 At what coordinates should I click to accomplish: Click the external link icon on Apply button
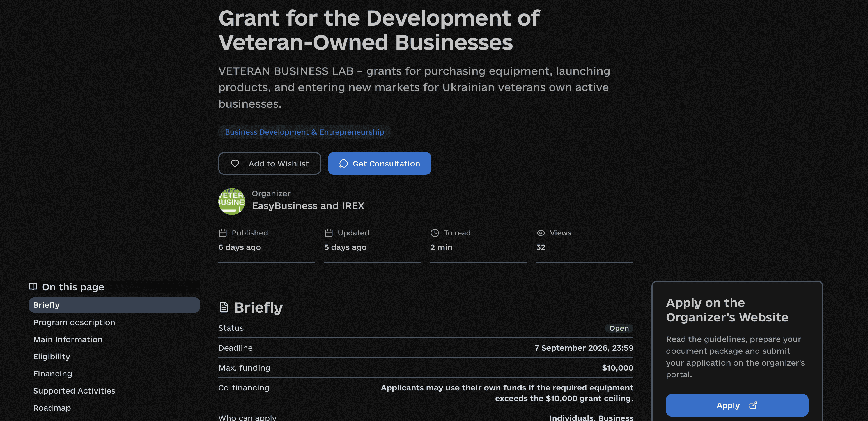[x=753, y=405]
